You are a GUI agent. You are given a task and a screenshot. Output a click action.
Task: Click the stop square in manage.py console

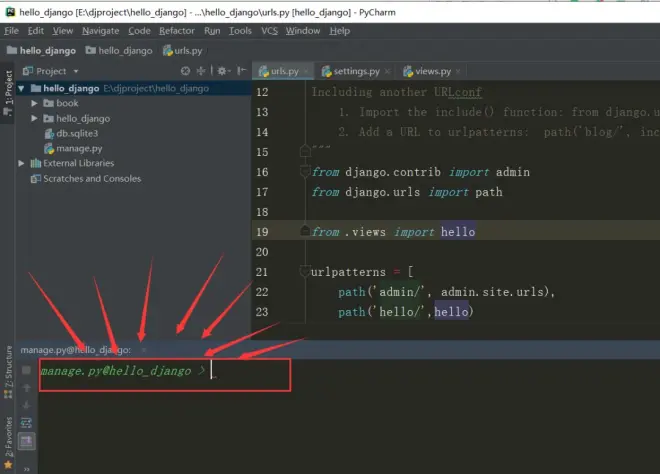(26, 370)
